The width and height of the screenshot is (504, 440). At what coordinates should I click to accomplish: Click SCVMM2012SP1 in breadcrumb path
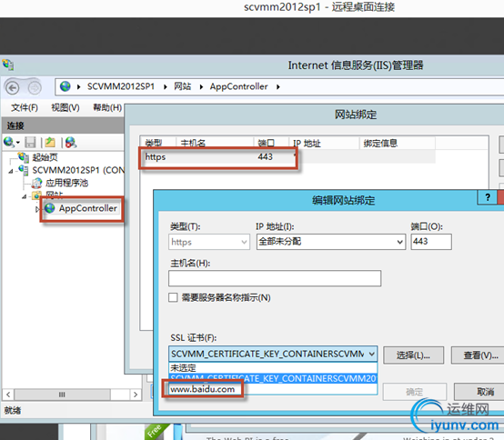tap(121, 86)
